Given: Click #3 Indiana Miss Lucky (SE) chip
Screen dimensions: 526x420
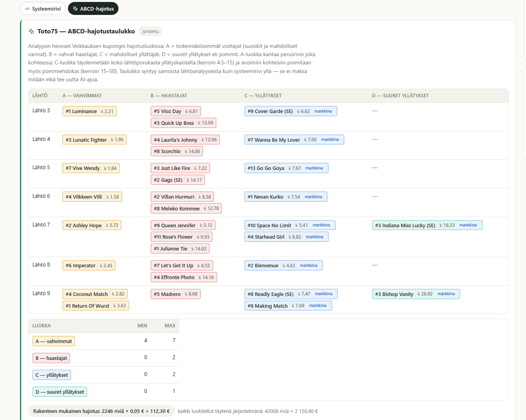Looking at the screenshot, I should tap(427, 225).
